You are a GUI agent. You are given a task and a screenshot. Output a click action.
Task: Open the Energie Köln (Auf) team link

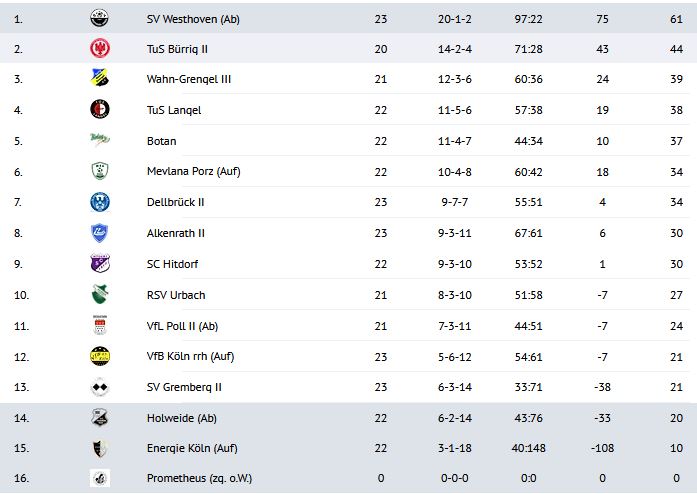(x=192, y=448)
